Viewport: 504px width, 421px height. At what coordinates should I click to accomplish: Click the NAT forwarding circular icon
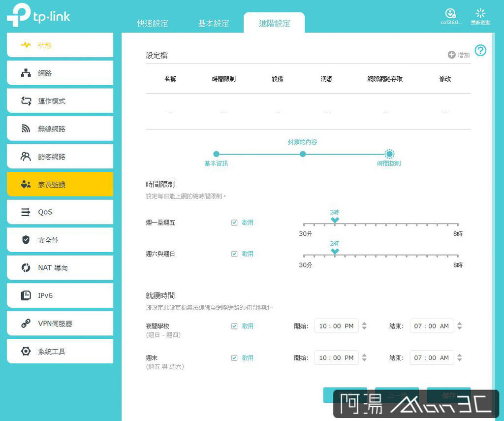click(26, 267)
